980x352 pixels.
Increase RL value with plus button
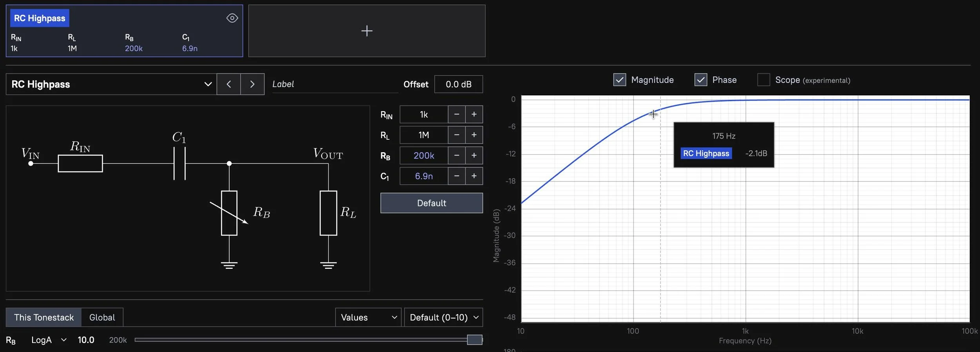474,135
